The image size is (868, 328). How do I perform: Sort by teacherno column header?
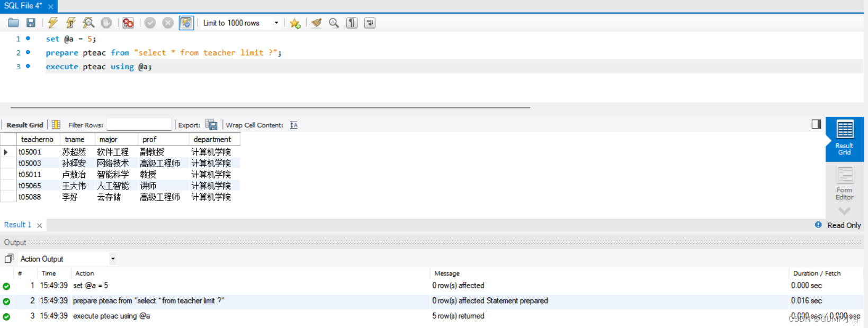[37, 139]
